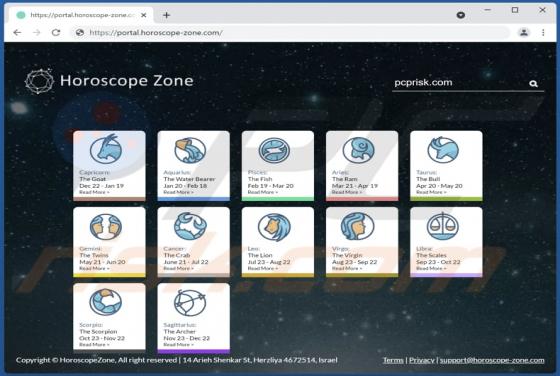Click 'The Virgin' text on Virgo card
The height and width of the screenshot is (376, 560).
(x=347, y=255)
